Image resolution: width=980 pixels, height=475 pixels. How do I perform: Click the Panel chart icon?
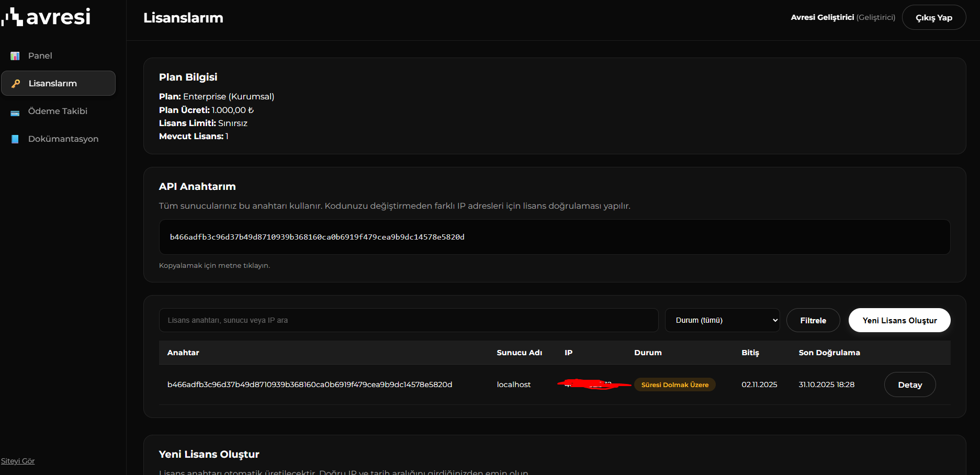[x=15, y=56]
